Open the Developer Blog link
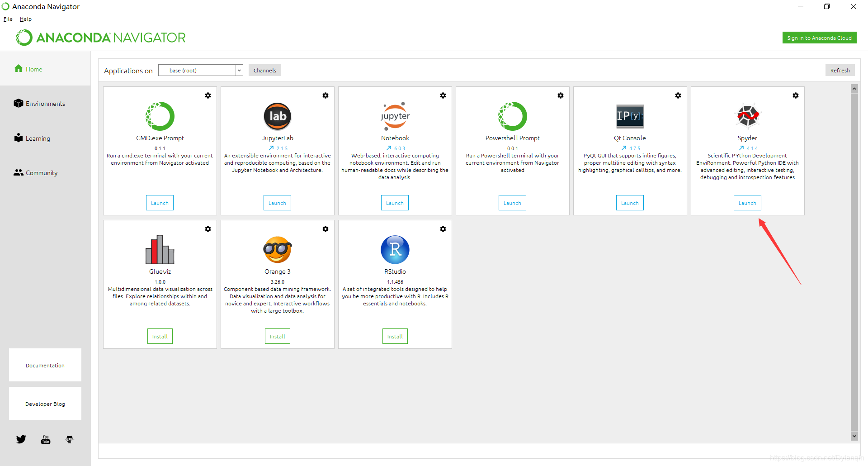Image resolution: width=868 pixels, height=466 pixels. coord(45,404)
